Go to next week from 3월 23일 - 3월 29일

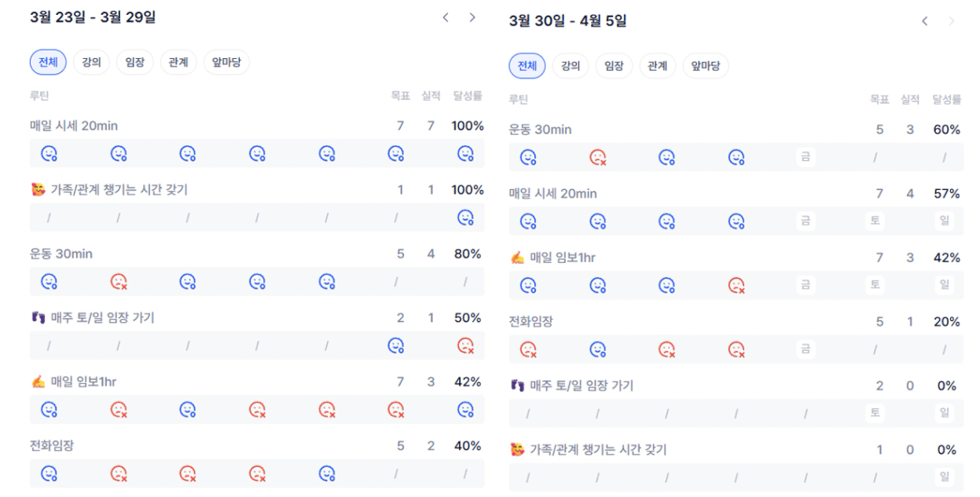[x=472, y=17]
